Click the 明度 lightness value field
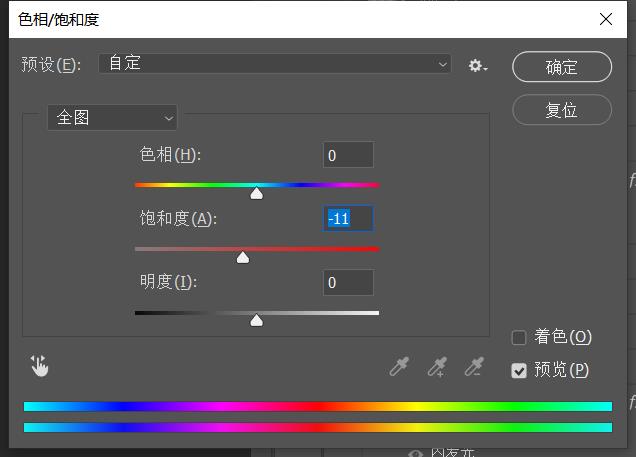636x457 pixels. [348, 283]
